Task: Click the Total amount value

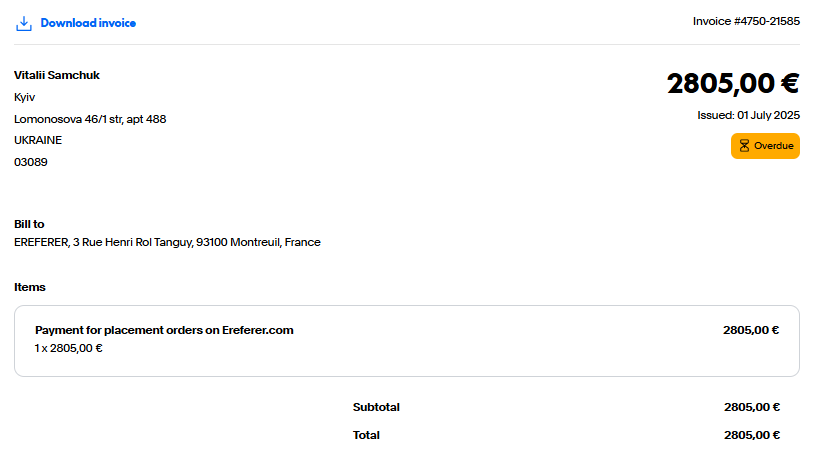Action: (752, 435)
